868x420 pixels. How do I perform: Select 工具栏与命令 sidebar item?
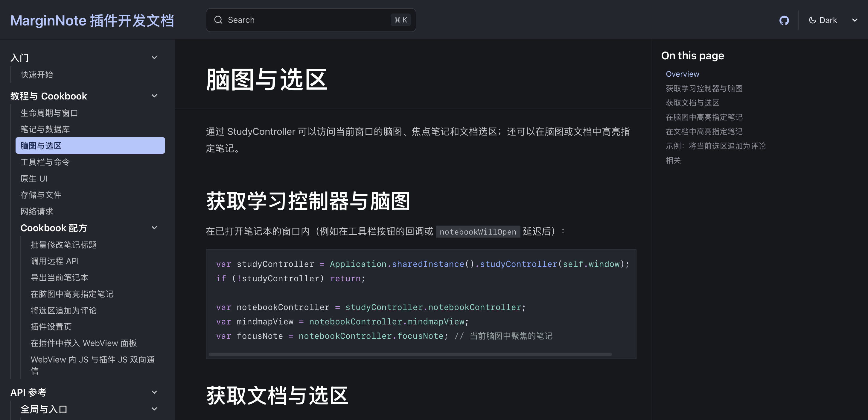pos(45,162)
